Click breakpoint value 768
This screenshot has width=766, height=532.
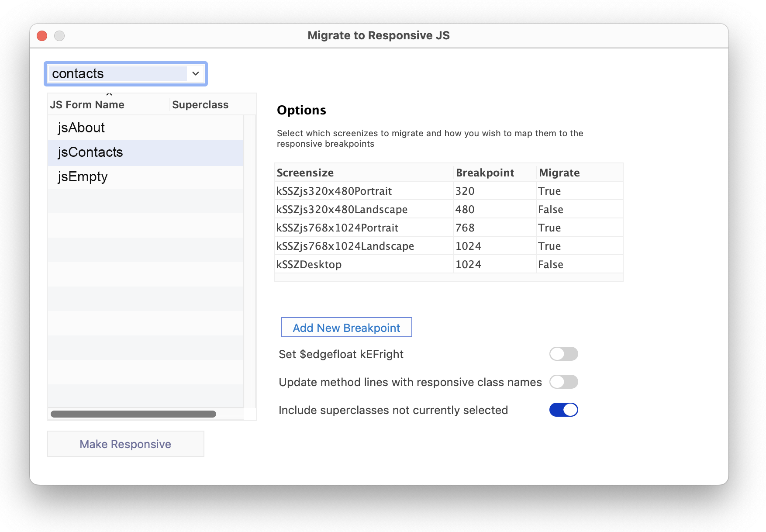(x=495, y=228)
